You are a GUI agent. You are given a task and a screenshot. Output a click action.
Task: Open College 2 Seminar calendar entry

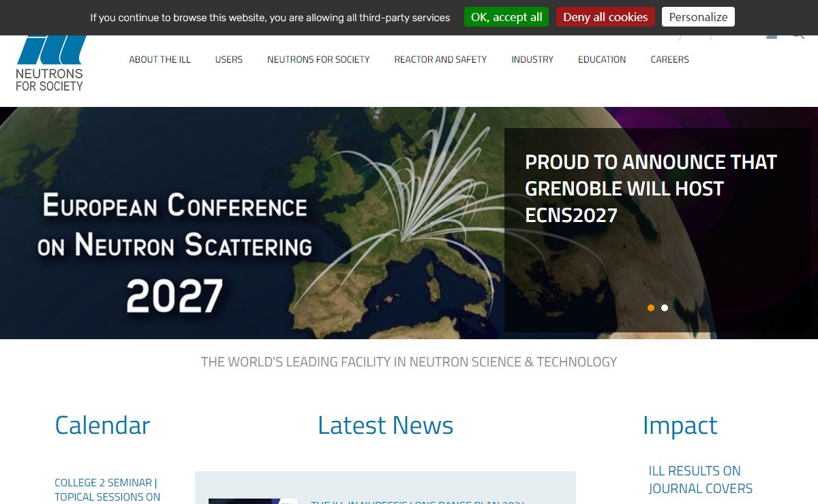107,490
